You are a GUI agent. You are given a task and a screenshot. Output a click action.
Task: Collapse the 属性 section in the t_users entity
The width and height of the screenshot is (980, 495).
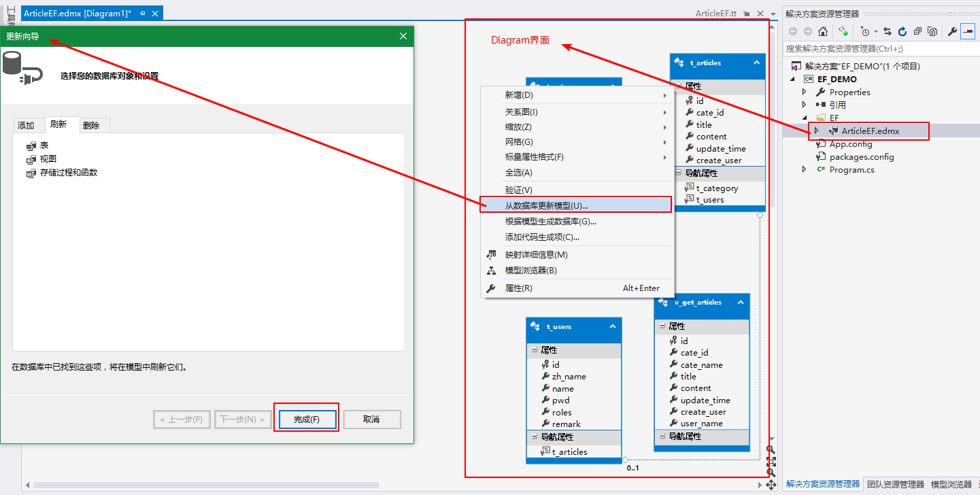[534, 350]
